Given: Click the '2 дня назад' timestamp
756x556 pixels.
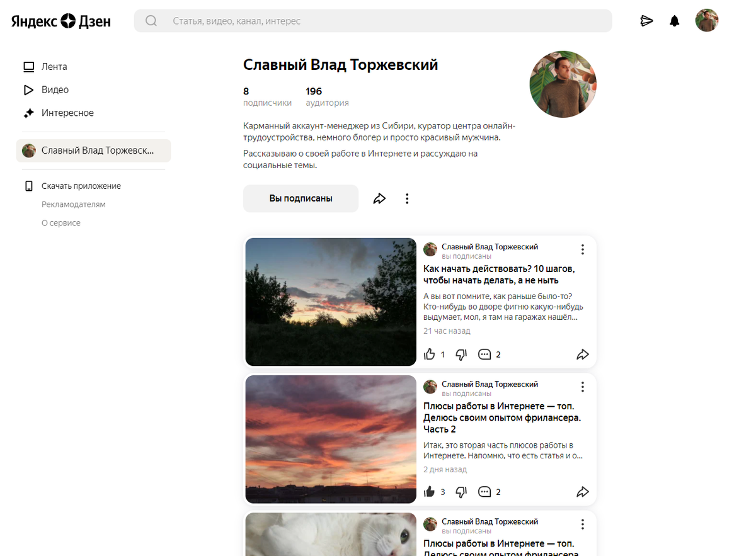Looking at the screenshot, I should [445, 469].
